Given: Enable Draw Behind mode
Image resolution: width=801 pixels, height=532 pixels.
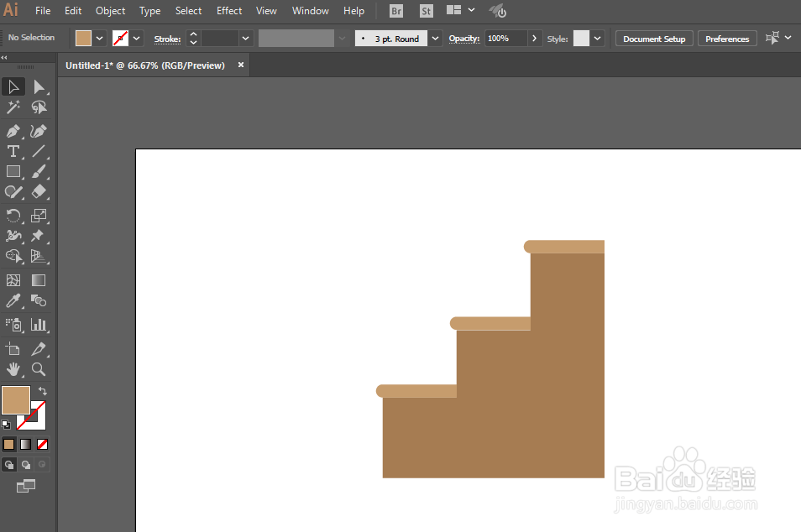Looking at the screenshot, I should pos(25,465).
